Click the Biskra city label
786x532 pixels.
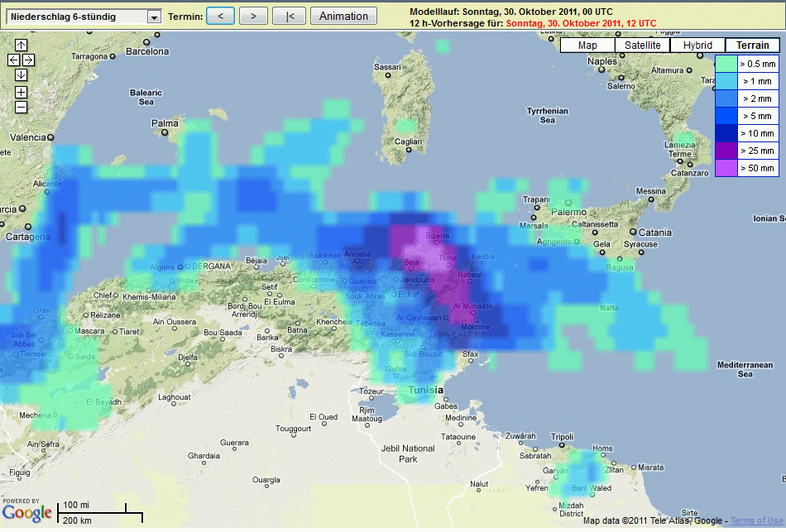[x=281, y=349]
